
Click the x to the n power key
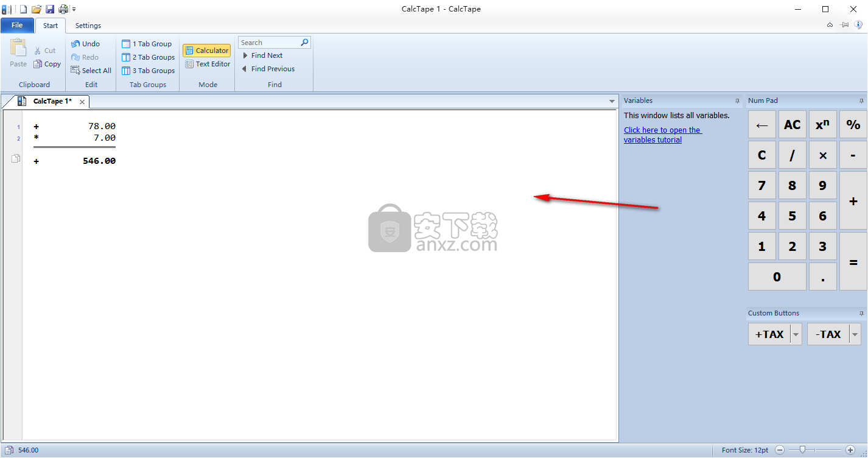click(x=822, y=125)
